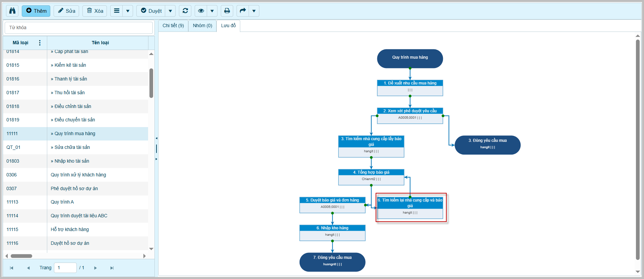
Task: Click the horizontal scrollbar thumb in list
Action: (x=21, y=256)
